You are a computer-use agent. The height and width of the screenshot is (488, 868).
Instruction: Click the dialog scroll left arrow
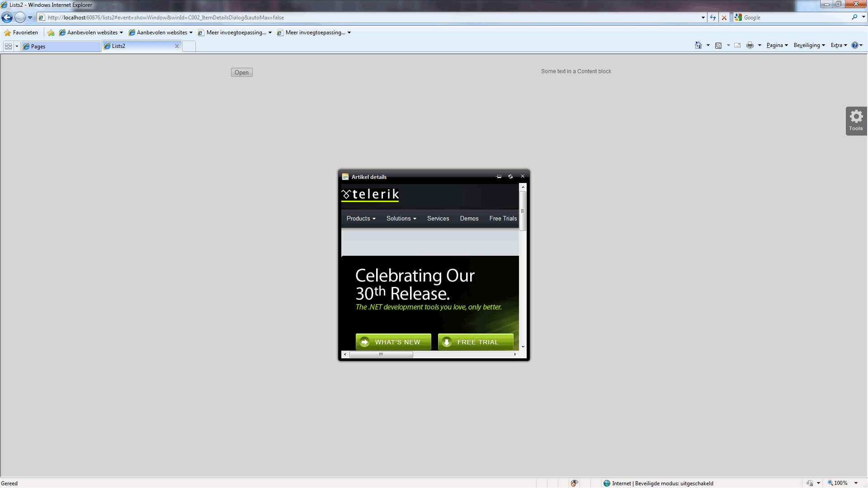point(345,354)
